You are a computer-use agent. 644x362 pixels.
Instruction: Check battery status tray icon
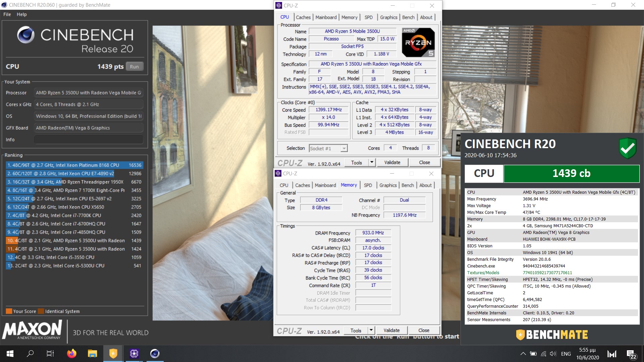[x=533, y=354]
